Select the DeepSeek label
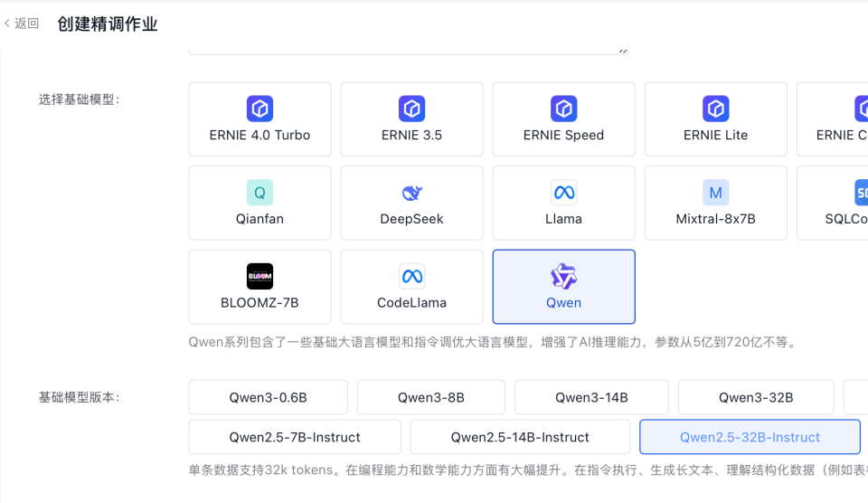Image resolution: width=868 pixels, height=503 pixels. tap(411, 219)
